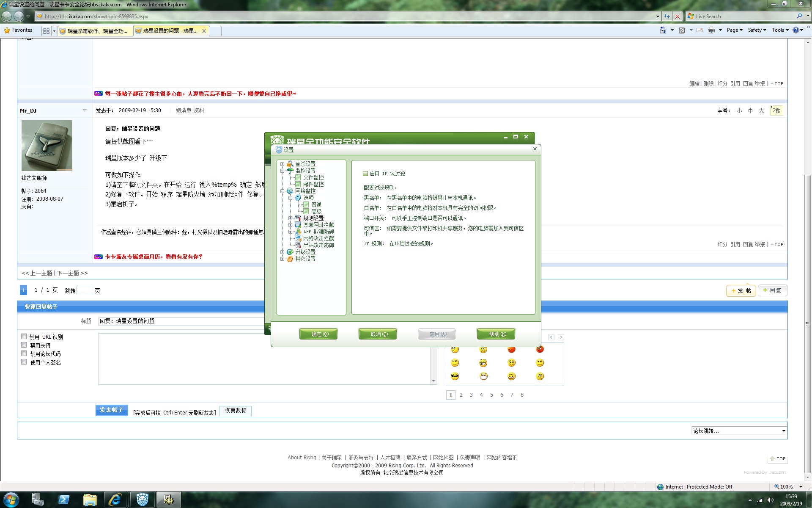Image resolution: width=812 pixels, height=508 pixels.
Task: Click the 网络监控 globe icon
Action: click(290, 191)
